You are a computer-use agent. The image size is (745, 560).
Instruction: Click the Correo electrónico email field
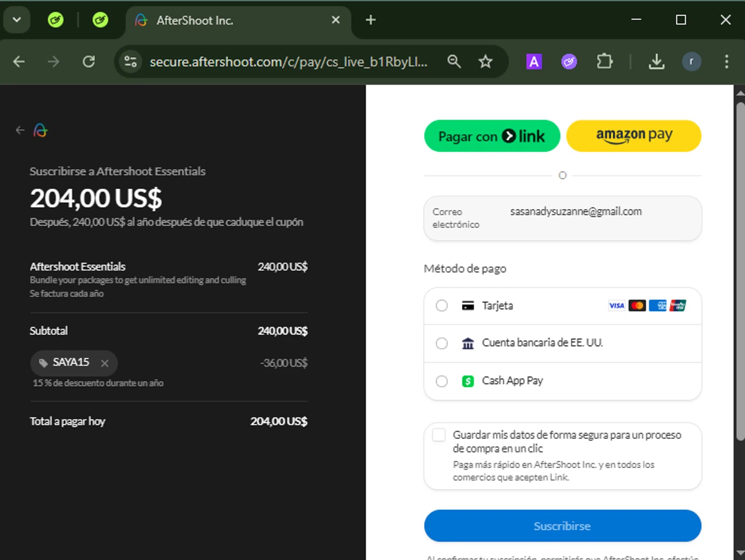(x=563, y=218)
